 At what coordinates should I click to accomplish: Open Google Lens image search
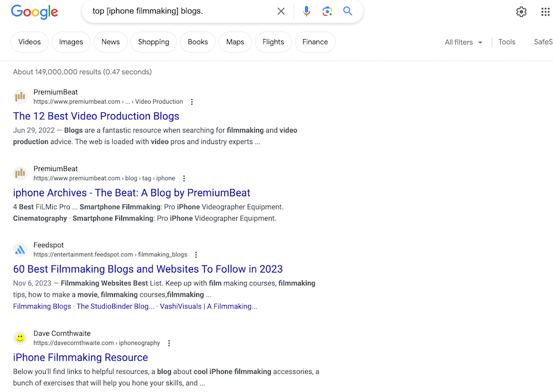[x=327, y=11]
